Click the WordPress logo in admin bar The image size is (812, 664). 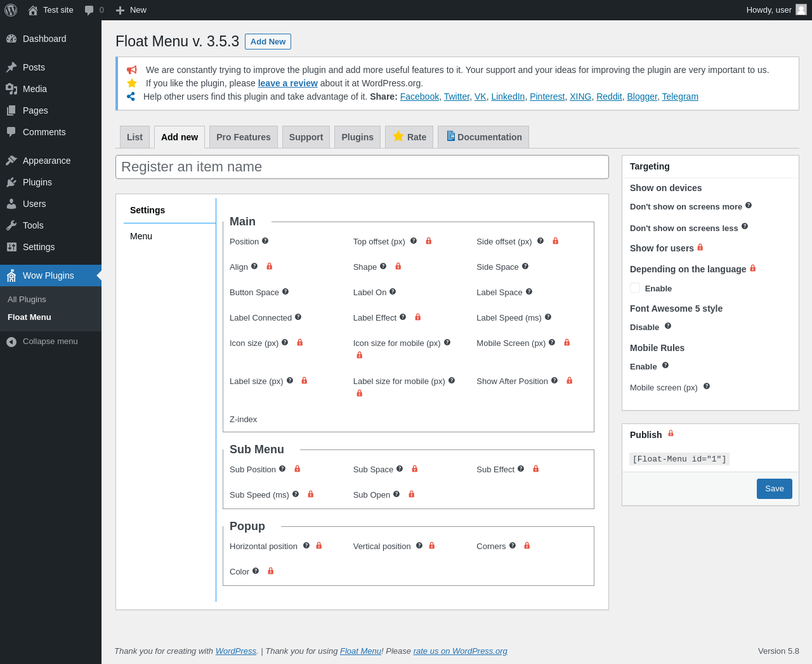coord(11,10)
